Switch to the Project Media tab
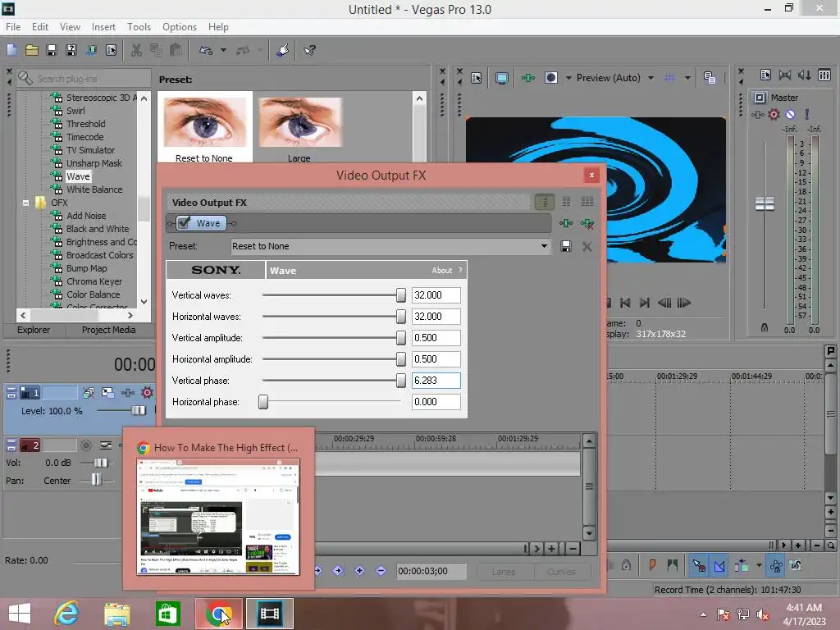The height and width of the screenshot is (630, 840). point(109,330)
